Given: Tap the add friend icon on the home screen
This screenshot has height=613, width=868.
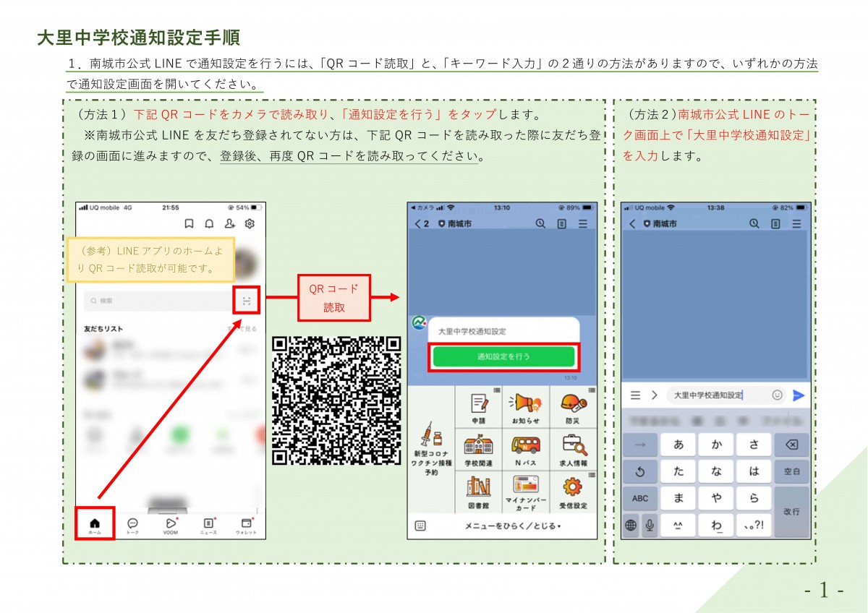Looking at the screenshot, I should click(x=228, y=222).
